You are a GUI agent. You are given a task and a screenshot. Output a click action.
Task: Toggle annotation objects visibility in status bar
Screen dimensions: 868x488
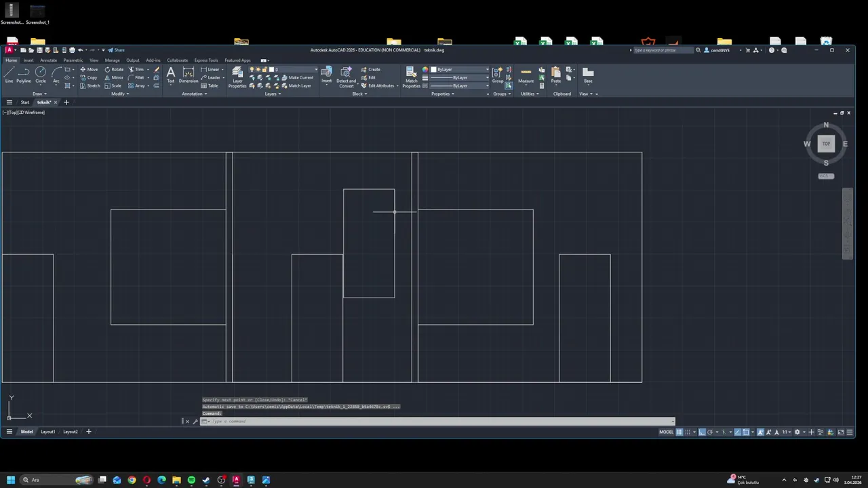[x=760, y=432]
